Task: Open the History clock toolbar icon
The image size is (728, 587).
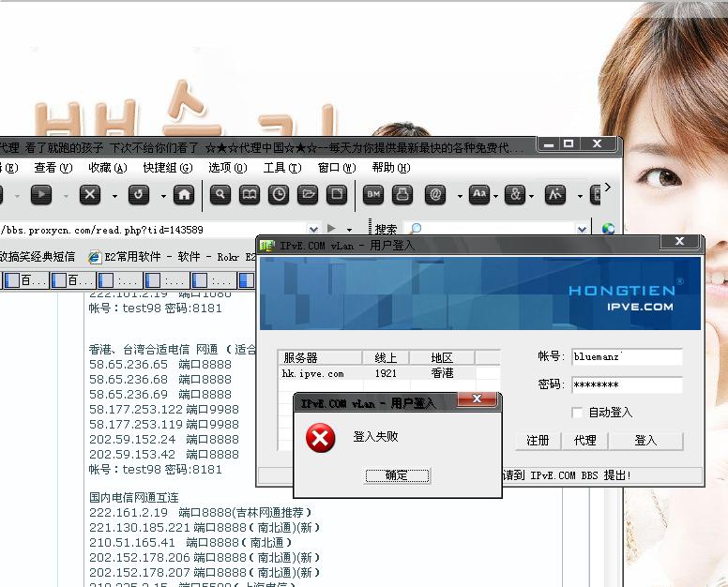Action: click(x=279, y=194)
